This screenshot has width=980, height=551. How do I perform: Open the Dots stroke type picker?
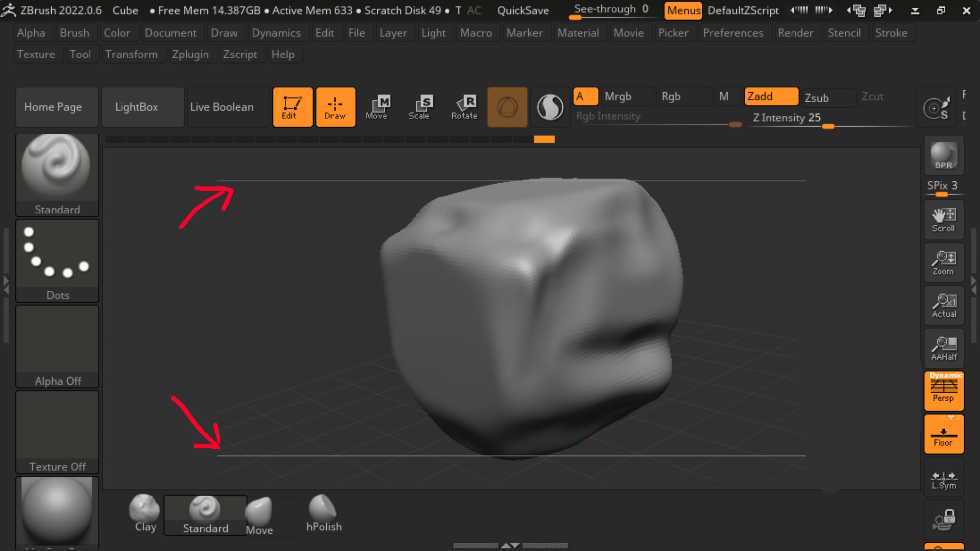pyautogui.click(x=57, y=260)
